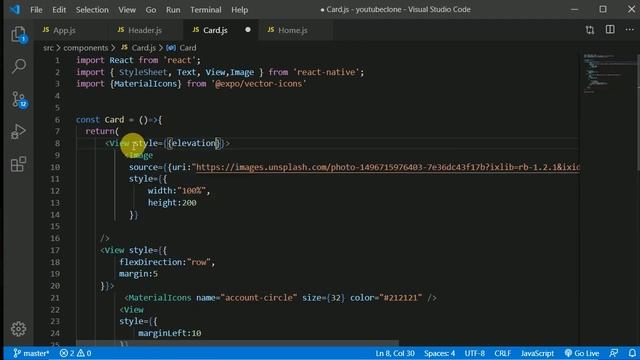The height and width of the screenshot is (360, 640).
Task: Open the Edit menu
Action: click(59, 9)
